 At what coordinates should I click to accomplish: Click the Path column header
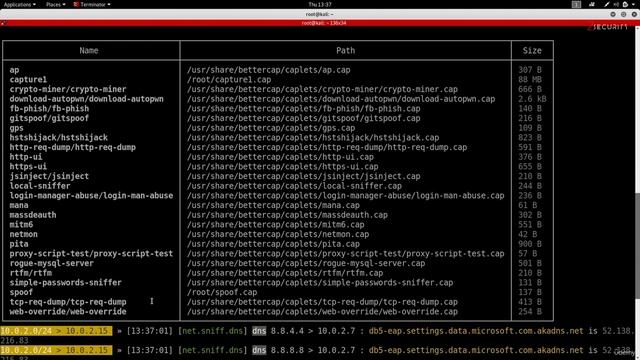(x=345, y=51)
